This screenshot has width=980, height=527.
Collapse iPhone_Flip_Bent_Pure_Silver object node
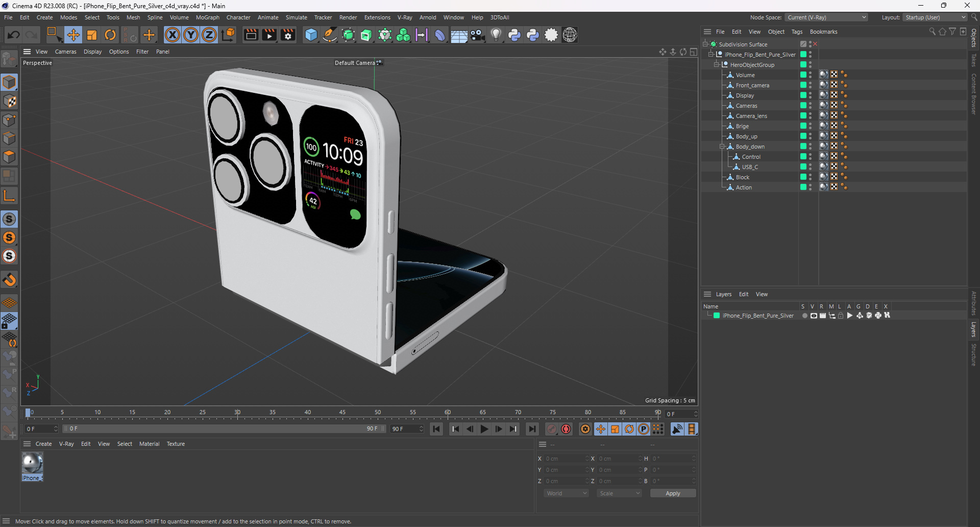(710, 55)
